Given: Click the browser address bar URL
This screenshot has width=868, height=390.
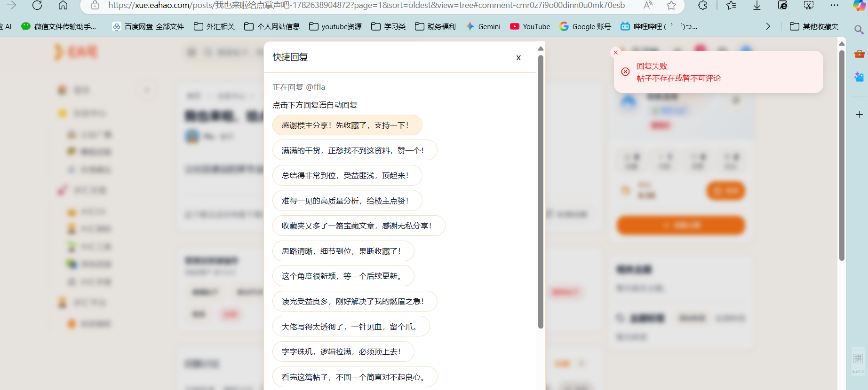Looking at the screenshot, I should [x=366, y=5].
